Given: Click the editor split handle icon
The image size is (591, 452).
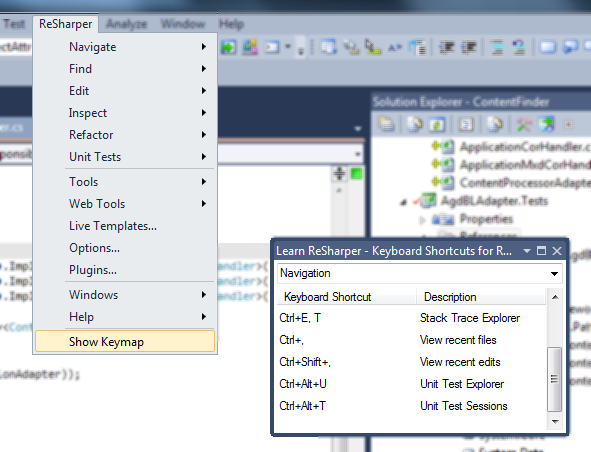Looking at the screenshot, I should click(339, 174).
